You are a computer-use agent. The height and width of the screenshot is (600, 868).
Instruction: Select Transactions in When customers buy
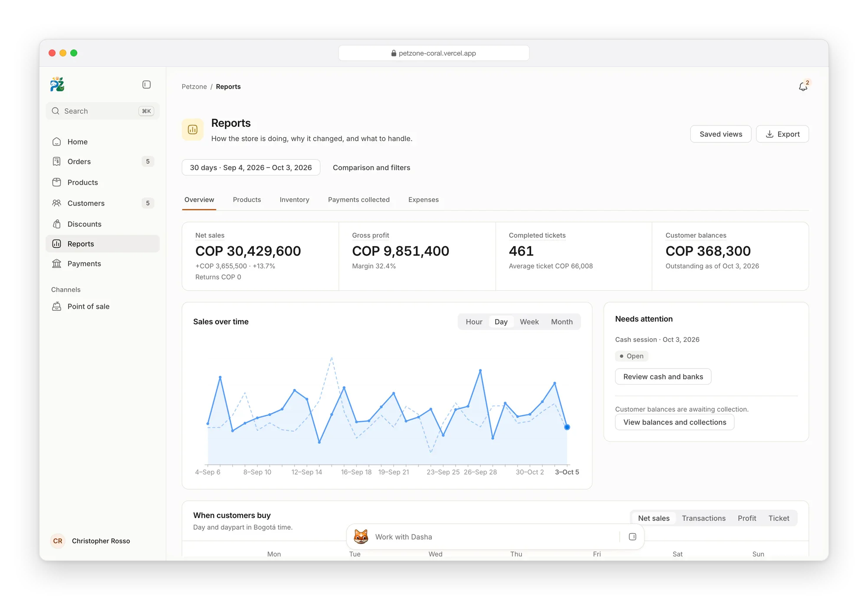(x=704, y=518)
